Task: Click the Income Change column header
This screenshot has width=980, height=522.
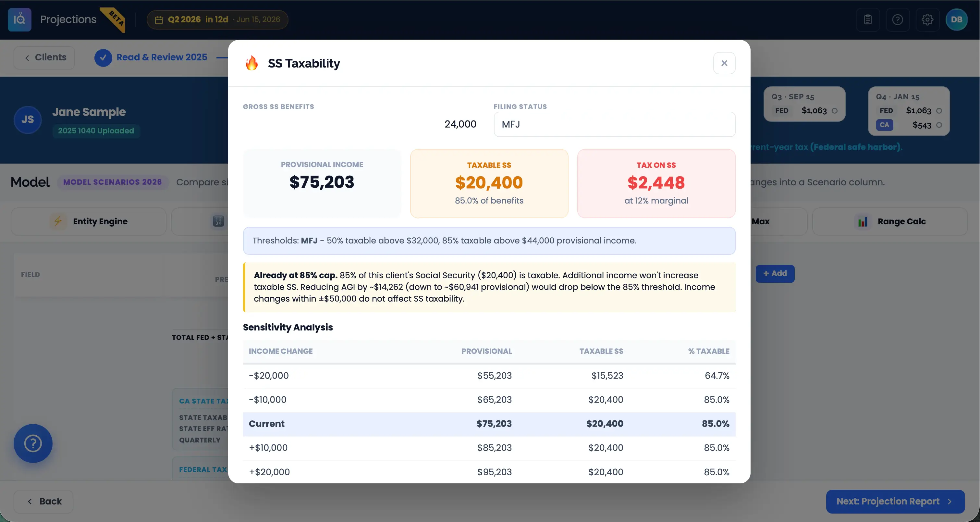Action: [x=281, y=352]
